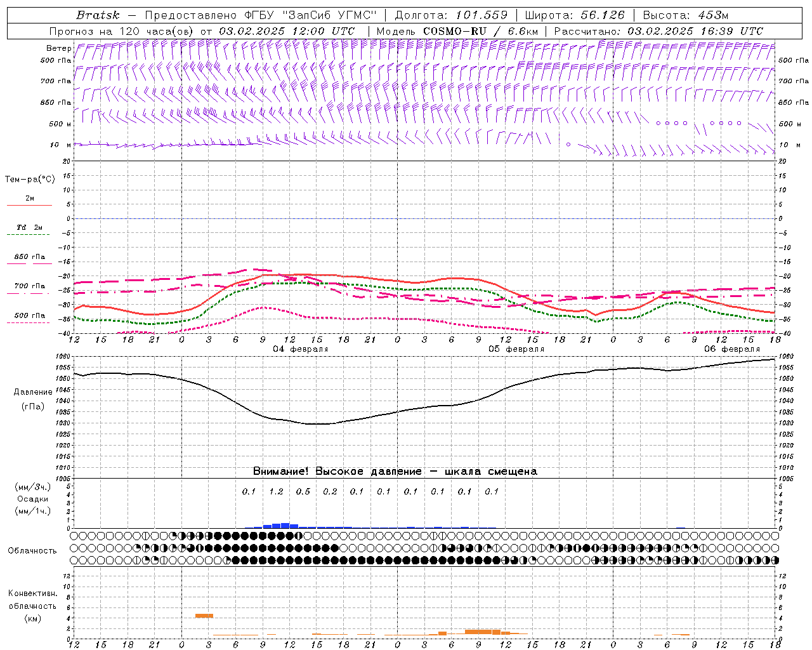Click the "0.2" precipitation amount value
Viewport: 812px width, 650px height.
click(x=330, y=491)
